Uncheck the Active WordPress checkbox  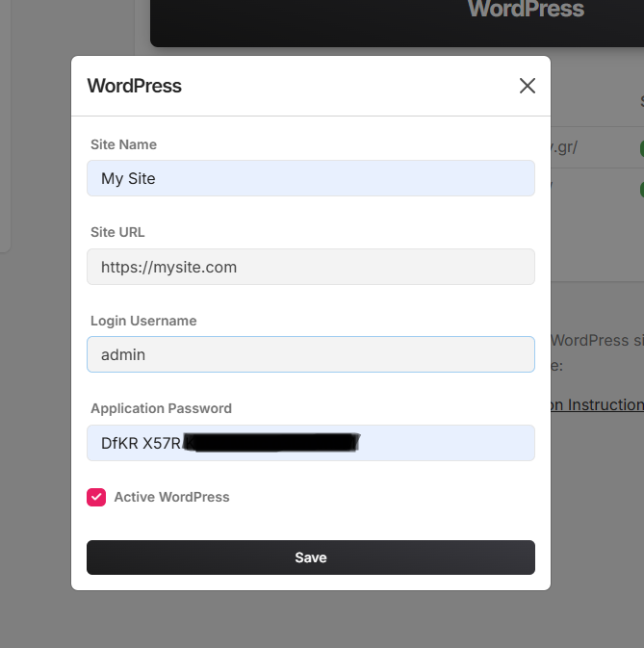pyautogui.click(x=96, y=497)
